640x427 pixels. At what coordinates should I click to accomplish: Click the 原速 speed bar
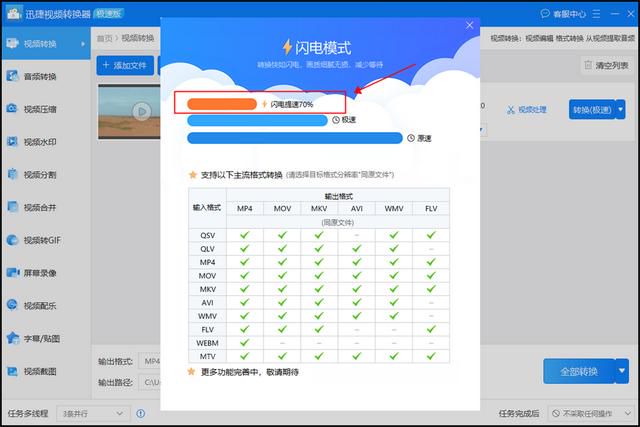click(295, 138)
